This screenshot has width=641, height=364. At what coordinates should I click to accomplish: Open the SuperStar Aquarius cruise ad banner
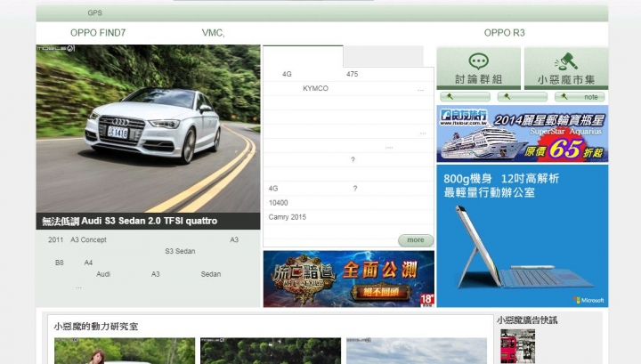[x=523, y=133]
